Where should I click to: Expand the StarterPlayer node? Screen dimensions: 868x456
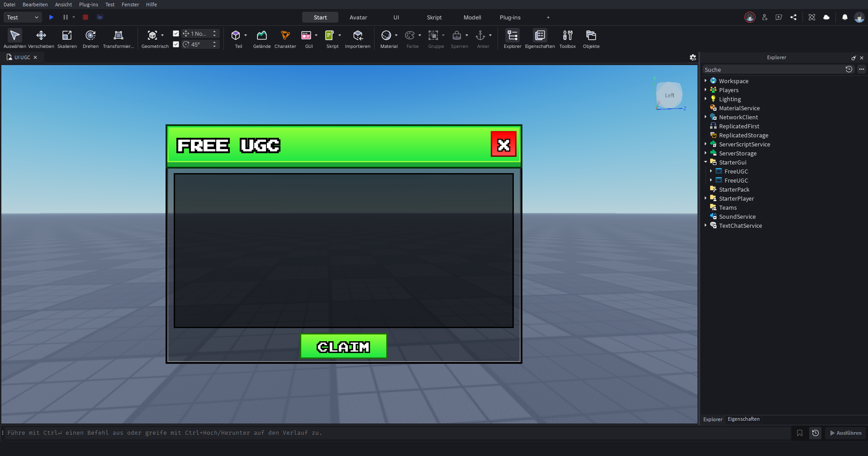(x=706, y=198)
